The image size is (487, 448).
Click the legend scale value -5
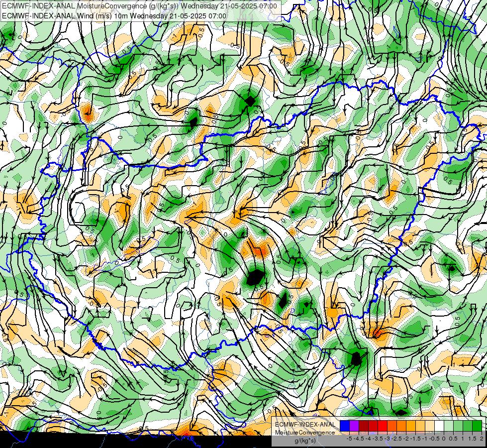point(349,439)
